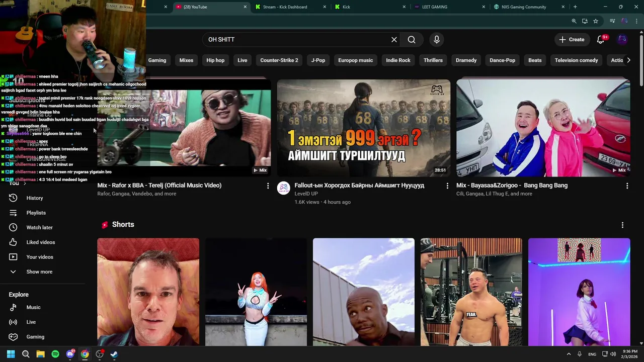Open File Explorer from the taskbar

pos(40,354)
